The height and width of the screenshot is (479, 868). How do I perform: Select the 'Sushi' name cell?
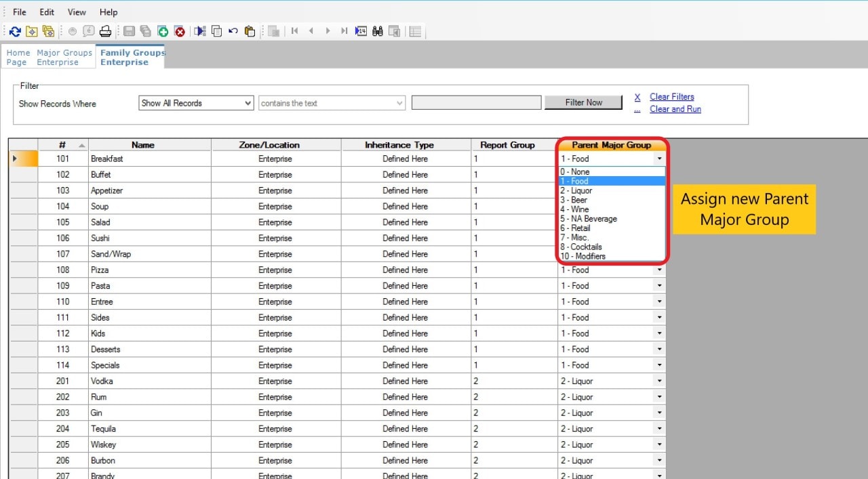(x=150, y=238)
